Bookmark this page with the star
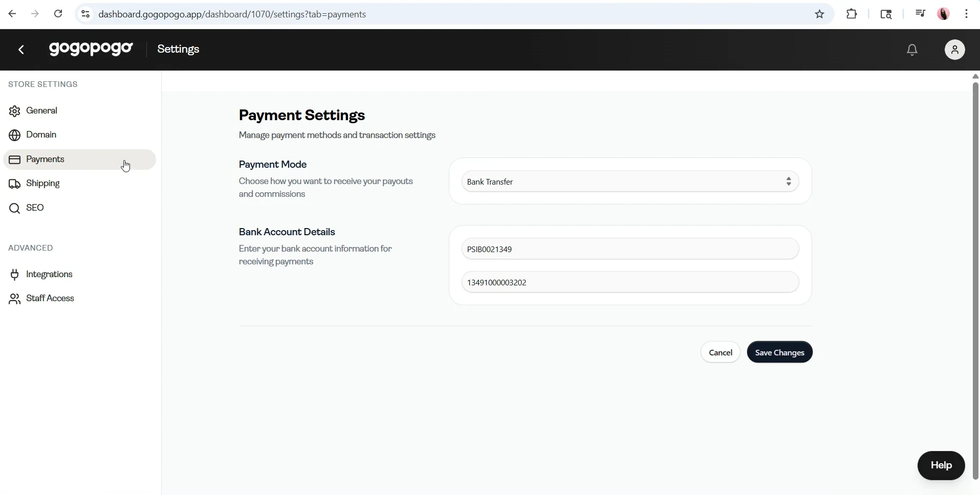Viewport: 980px width, 495px height. [x=819, y=14]
